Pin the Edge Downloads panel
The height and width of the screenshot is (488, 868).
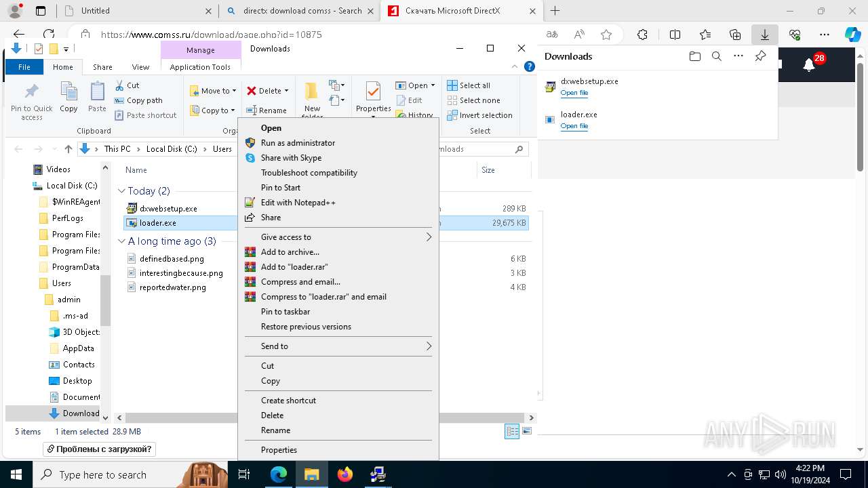click(x=760, y=56)
